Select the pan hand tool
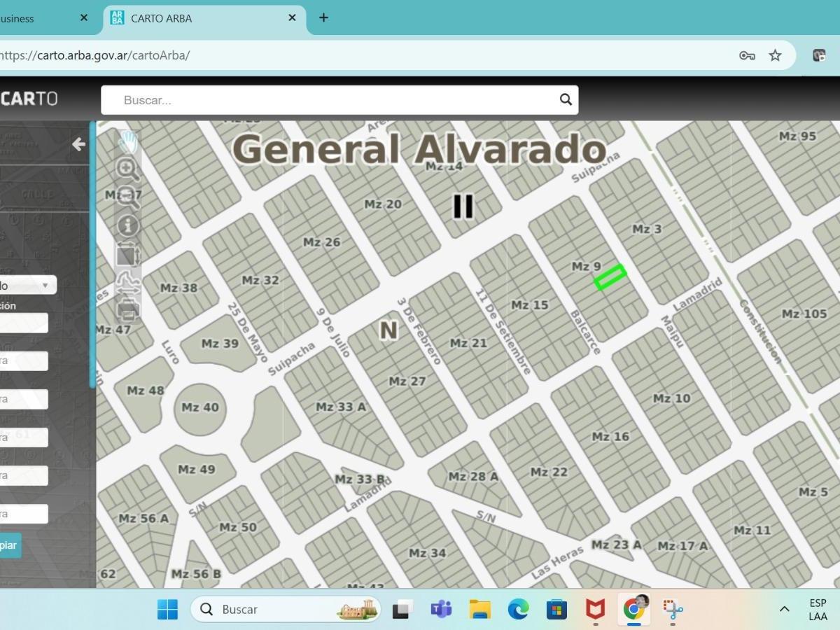 click(128, 141)
